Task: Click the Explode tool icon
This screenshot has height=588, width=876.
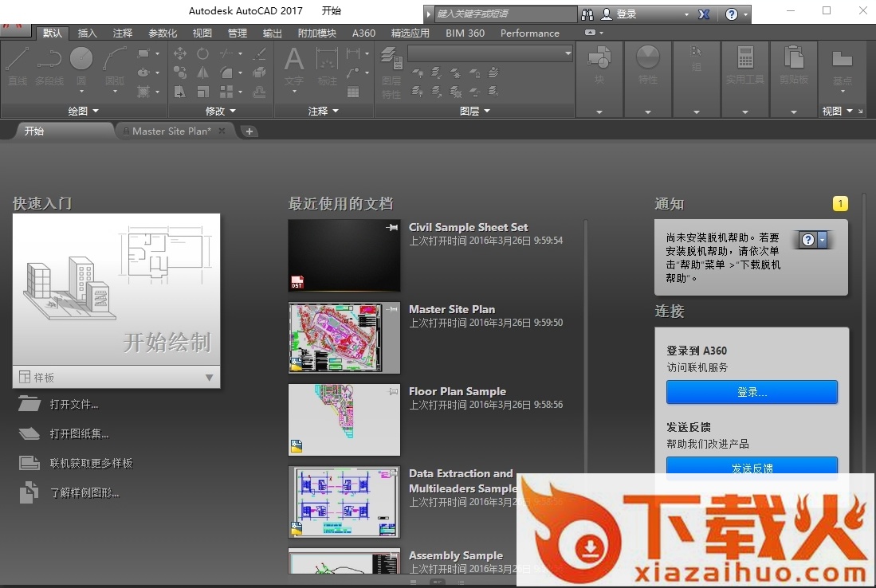Action: [x=259, y=73]
